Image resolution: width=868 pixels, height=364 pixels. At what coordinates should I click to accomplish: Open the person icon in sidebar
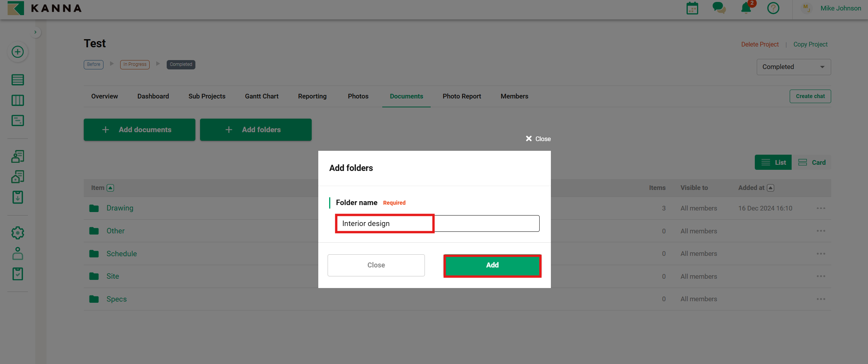coord(17,254)
